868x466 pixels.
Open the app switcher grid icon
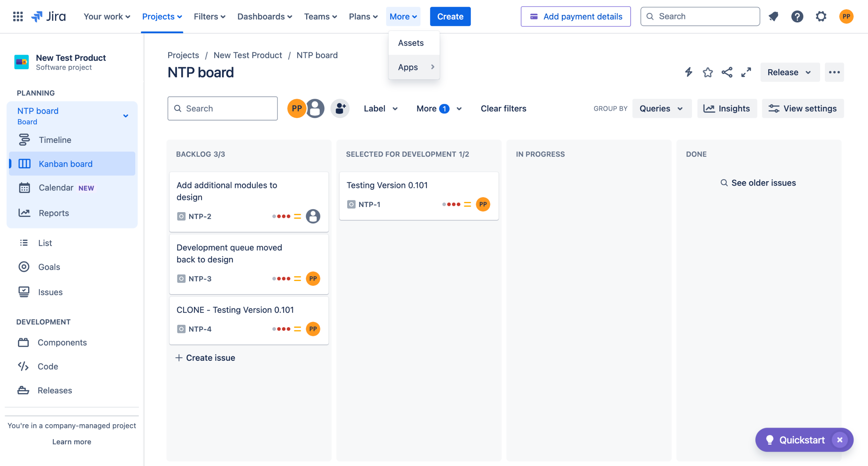pos(18,16)
